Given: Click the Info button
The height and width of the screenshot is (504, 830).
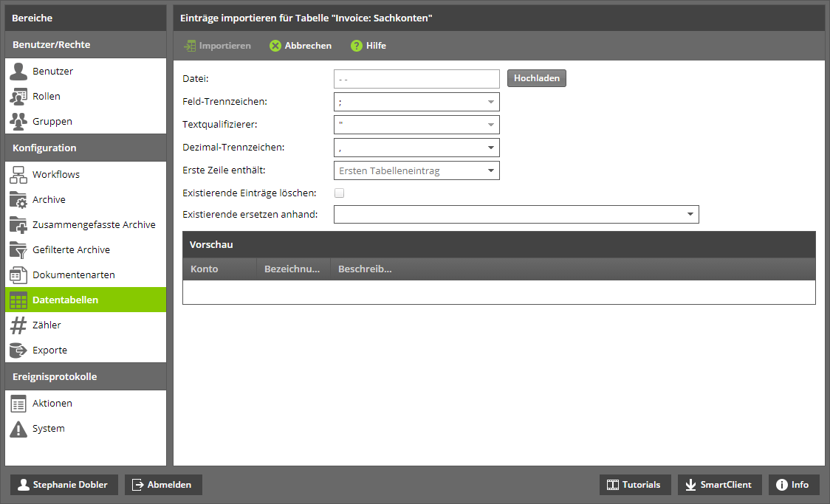Looking at the screenshot, I should (794, 485).
